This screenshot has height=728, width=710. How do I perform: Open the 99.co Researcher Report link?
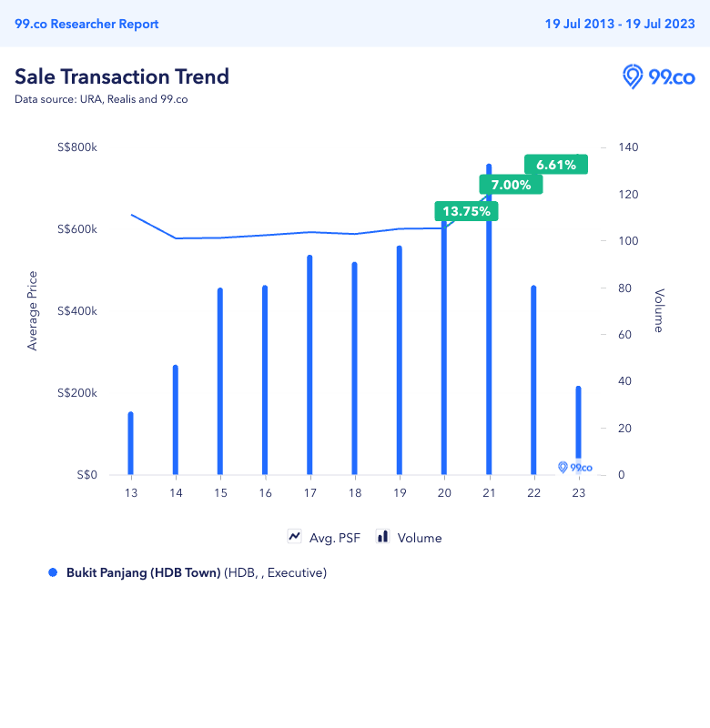[x=86, y=24]
